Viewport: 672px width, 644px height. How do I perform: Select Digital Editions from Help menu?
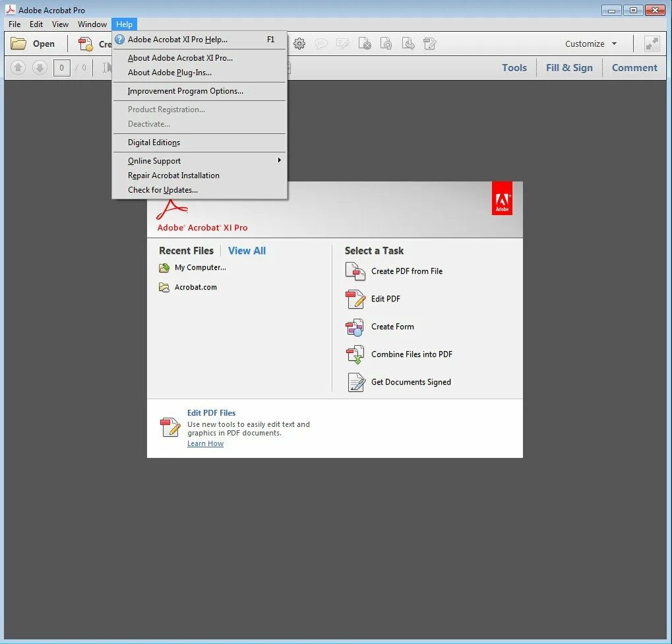(199, 143)
